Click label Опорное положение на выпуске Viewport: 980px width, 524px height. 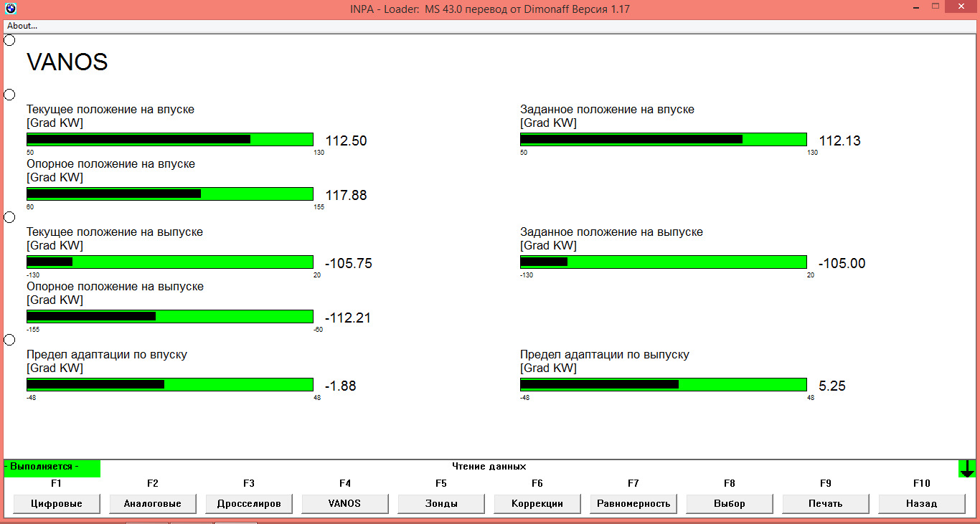[x=115, y=287]
